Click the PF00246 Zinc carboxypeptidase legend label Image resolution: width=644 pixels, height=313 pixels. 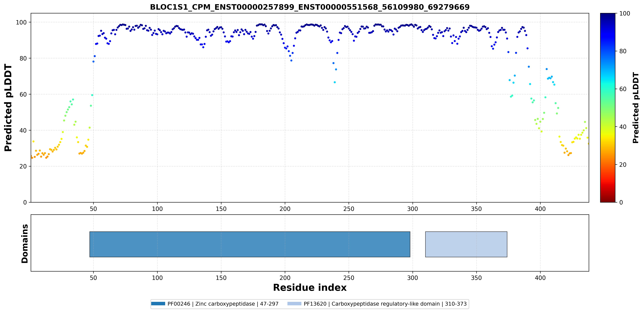(x=223, y=304)
